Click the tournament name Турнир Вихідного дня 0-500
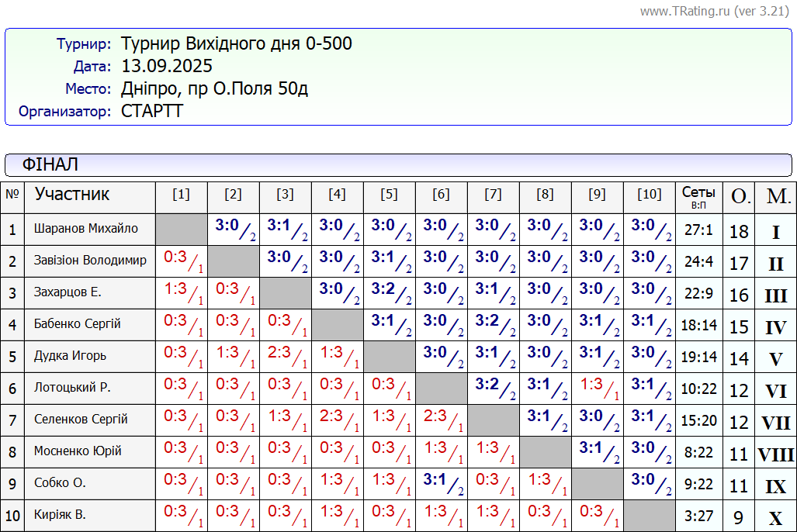The height and width of the screenshot is (532, 797). click(x=237, y=44)
